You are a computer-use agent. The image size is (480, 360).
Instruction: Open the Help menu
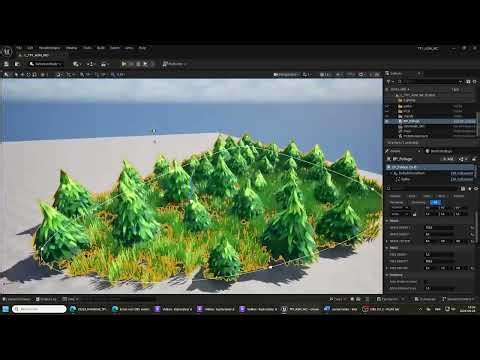point(142,48)
